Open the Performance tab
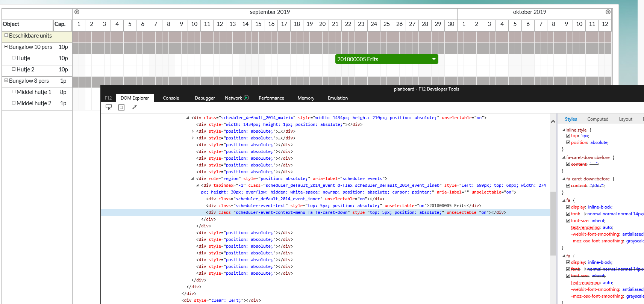 (x=271, y=98)
